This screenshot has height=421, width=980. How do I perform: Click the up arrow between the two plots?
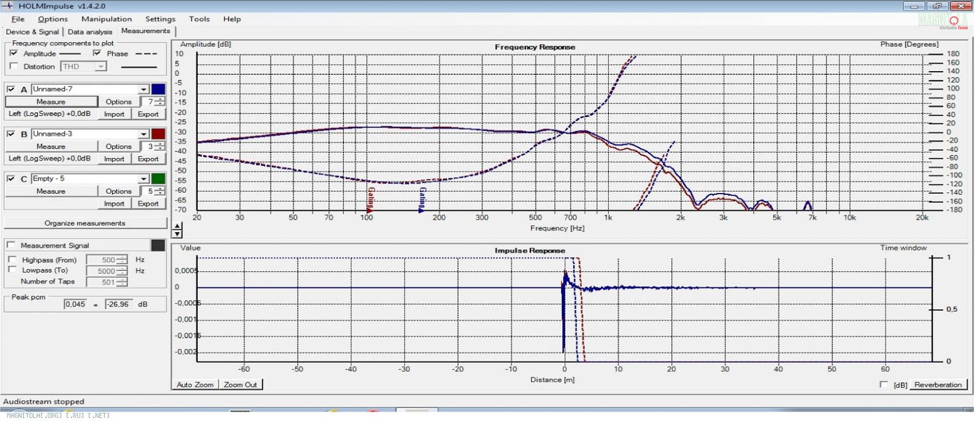[177, 226]
